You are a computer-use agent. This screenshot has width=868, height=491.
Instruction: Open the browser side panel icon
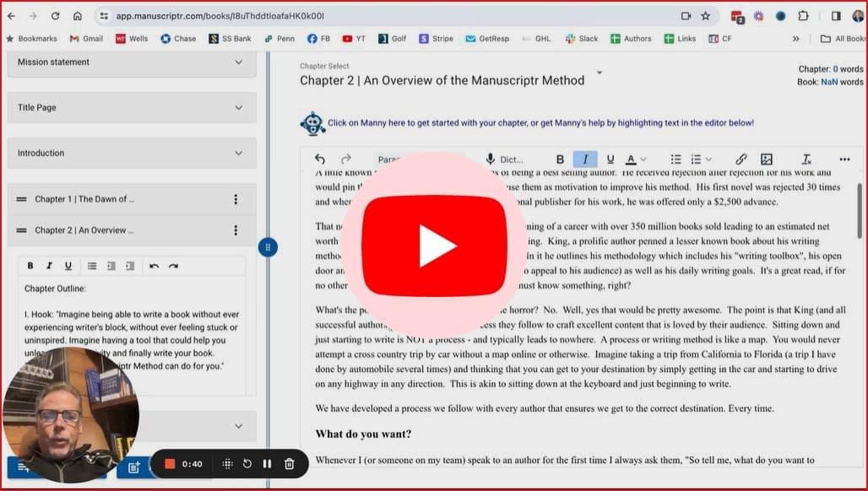point(836,16)
